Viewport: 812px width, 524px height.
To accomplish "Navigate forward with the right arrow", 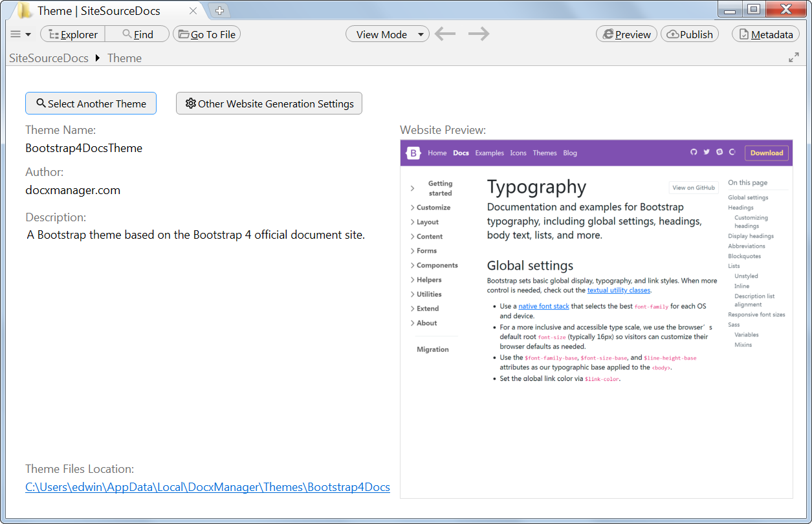I will (x=479, y=34).
